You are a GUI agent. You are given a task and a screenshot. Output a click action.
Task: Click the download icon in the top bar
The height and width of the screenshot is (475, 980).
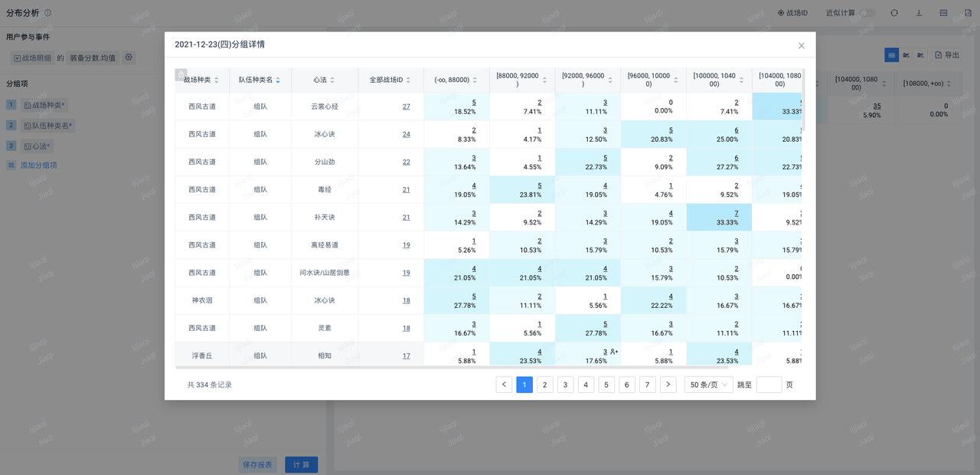pyautogui.click(x=919, y=13)
